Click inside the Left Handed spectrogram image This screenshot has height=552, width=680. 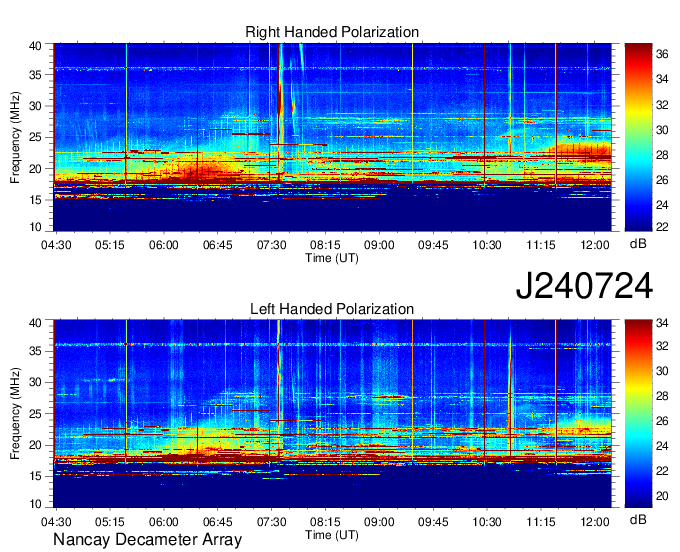333,413
